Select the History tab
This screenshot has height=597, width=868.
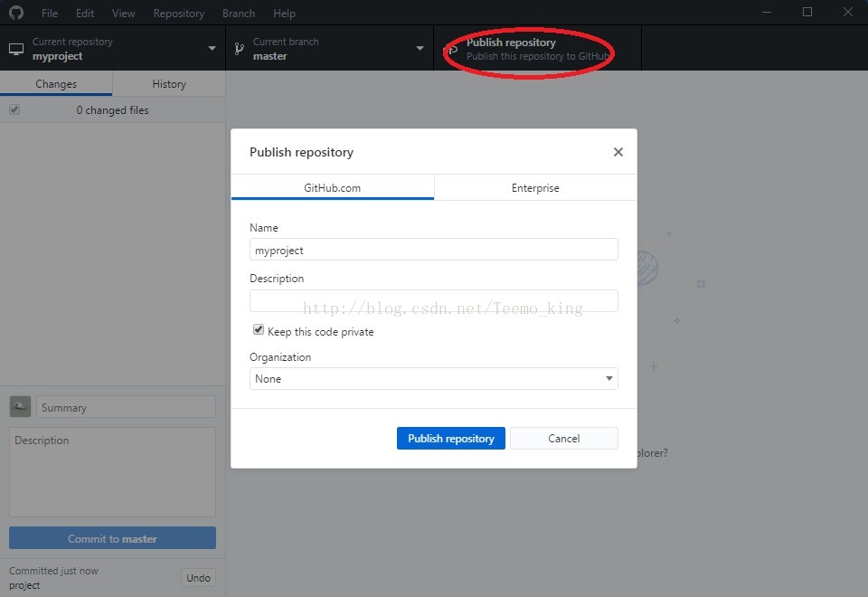coord(169,83)
